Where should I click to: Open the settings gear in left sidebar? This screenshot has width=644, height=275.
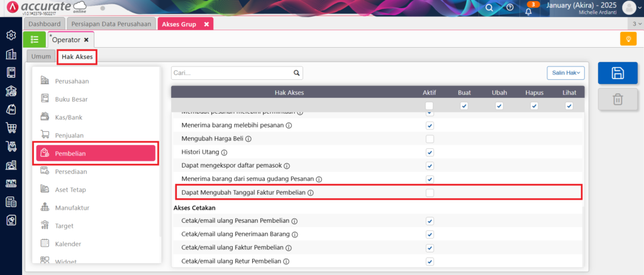click(x=11, y=35)
